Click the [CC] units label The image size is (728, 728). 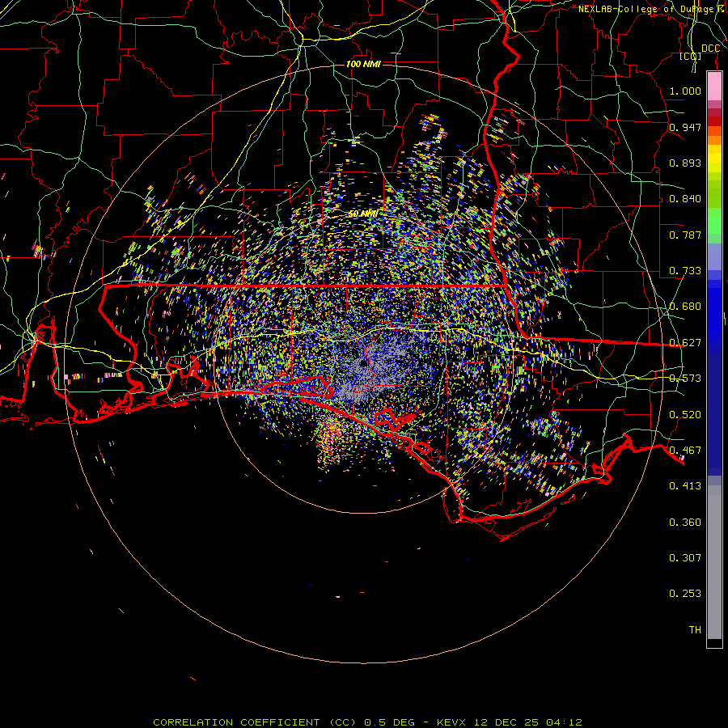click(x=691, y=56)
